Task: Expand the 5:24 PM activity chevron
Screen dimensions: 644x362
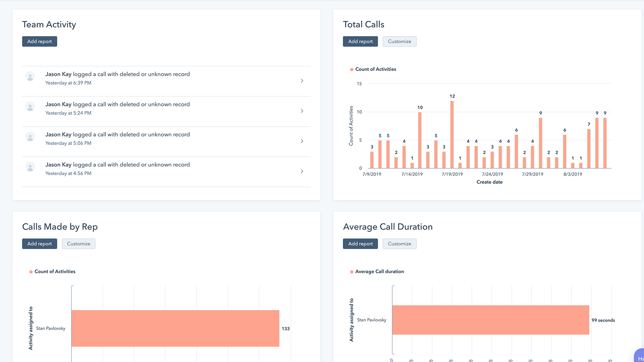Action: pos(302,111)
